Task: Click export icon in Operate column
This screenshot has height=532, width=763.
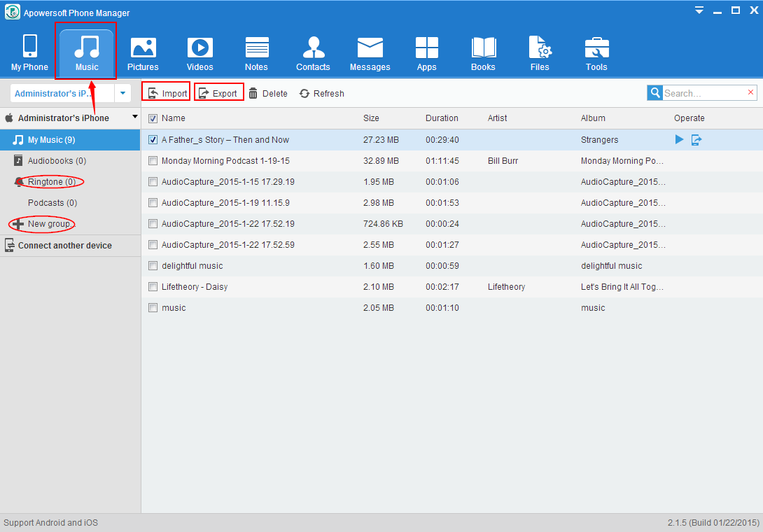Action: click(696, 140)
